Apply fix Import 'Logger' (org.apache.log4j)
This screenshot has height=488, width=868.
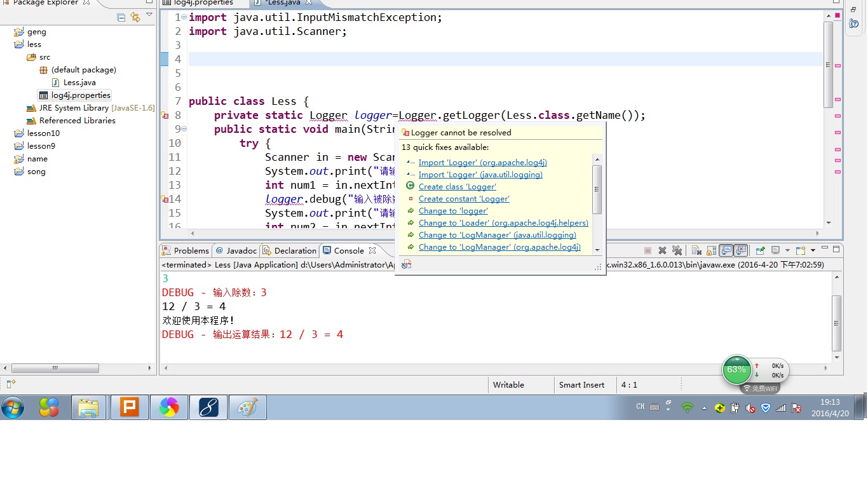tap(482, 163)
